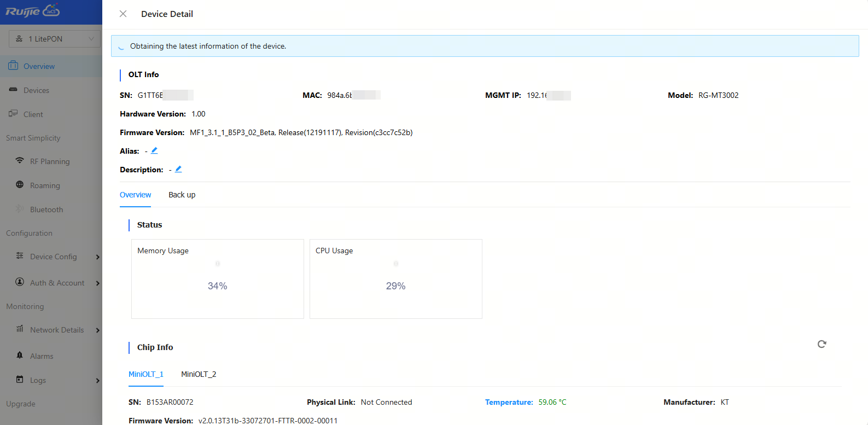Switch to the Back up tab
Image resolution: width=868 pixels, height=425 pixels.
182,195
